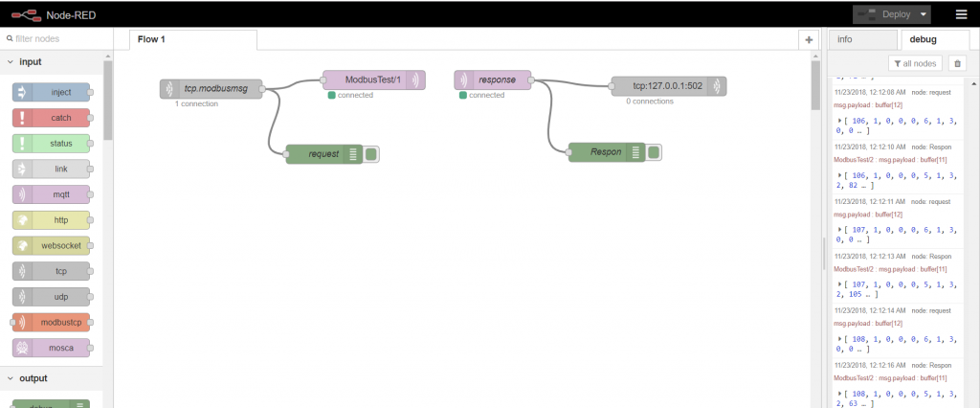The width and height of the screenshot is (980, 408).
Task: Click the all nodes filter button
Action: pos(915,63)
